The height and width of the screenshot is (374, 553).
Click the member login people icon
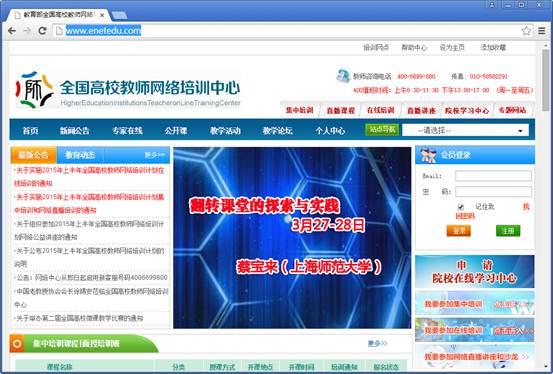pyautogui.click(x=428, y=155)
